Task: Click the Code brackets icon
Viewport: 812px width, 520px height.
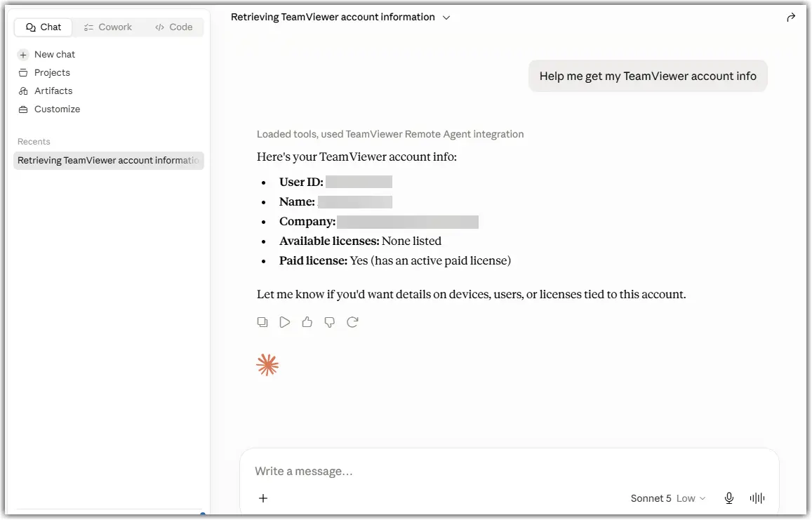Action: 159,27
